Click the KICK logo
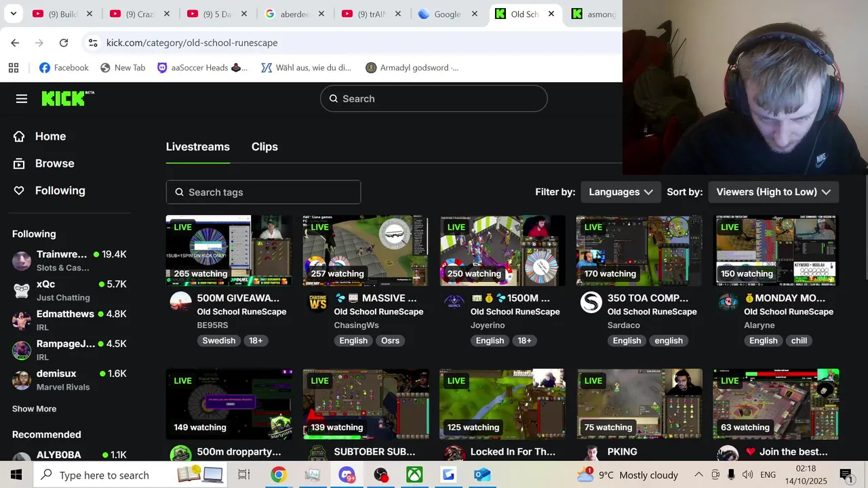Image resolution: width=868 pixels, height=488 pixels. click(68, 98)
